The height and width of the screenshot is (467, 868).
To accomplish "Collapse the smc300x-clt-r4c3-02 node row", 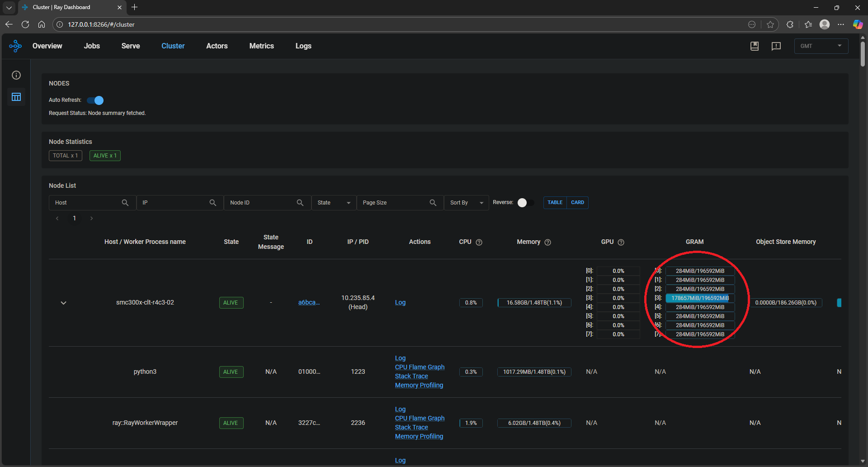I will [63, 302].
